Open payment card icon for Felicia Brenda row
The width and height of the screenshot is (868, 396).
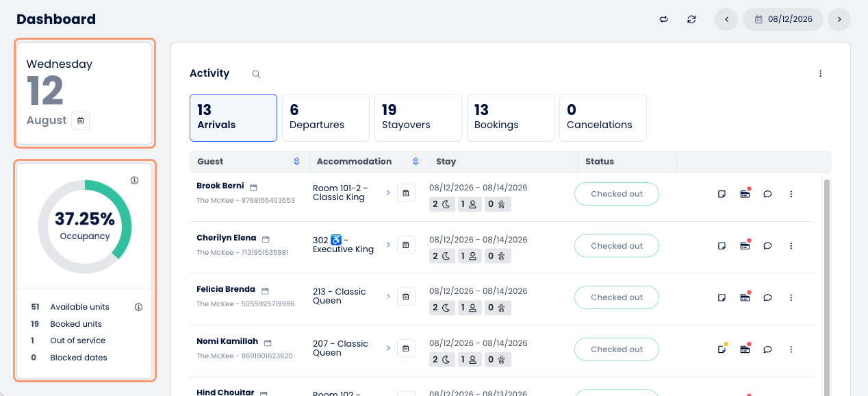point(745,297)
